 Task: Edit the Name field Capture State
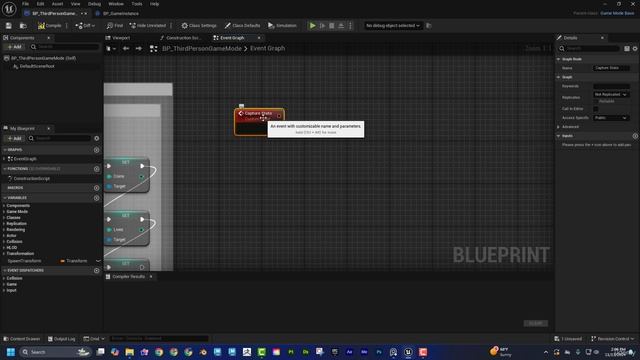611,68
